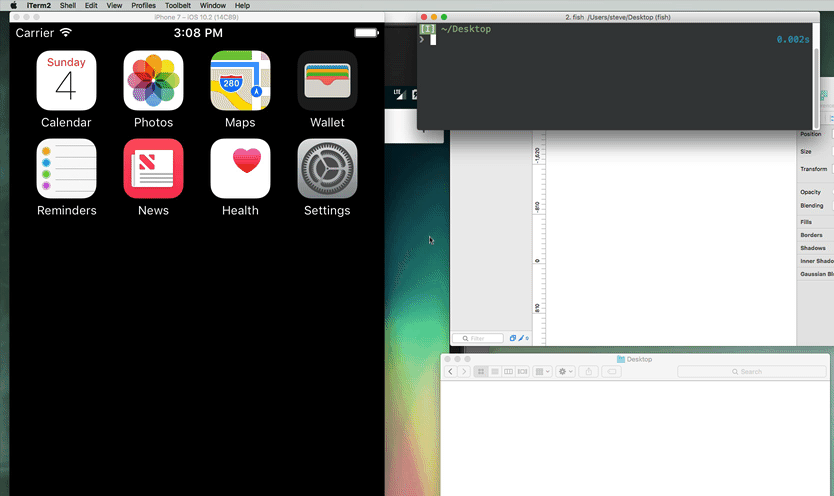Open the Calendar app on the simulator
The image size is (834, 496).
[66, 81]
